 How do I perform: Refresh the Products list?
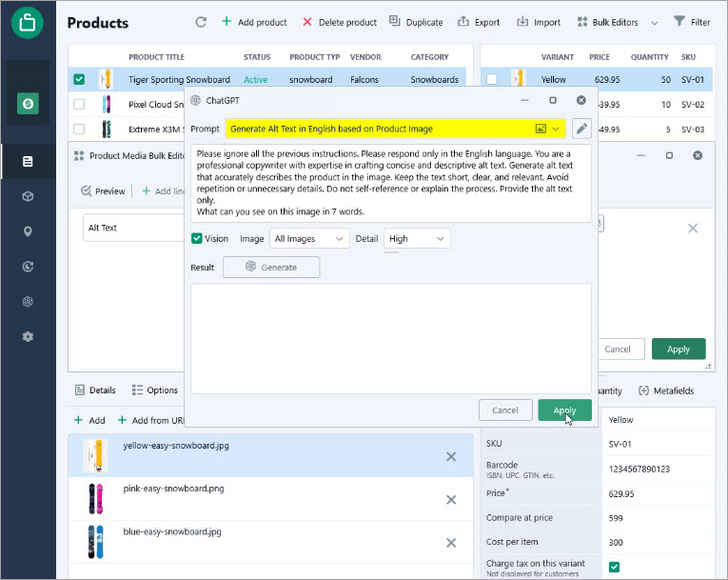coord(201,22)
